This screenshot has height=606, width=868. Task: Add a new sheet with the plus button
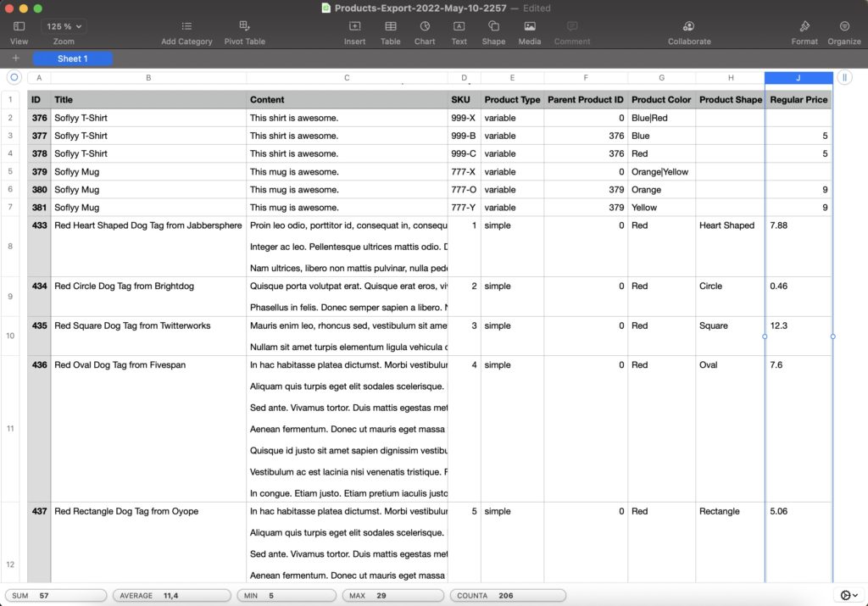pyautogui.click(x=14, y=58)
